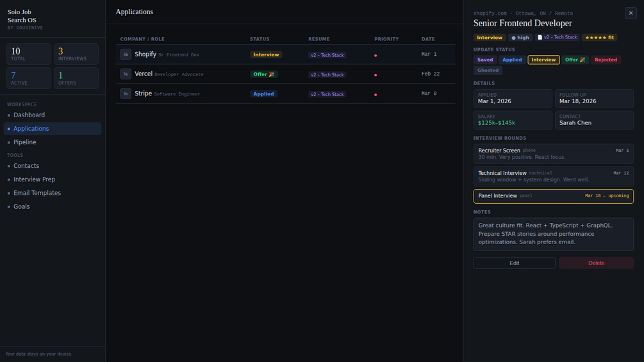Click the five-star fit rating badge
The width and height of the screenshot is (644, 362).
pyautogui.click(x=599, y=37)
